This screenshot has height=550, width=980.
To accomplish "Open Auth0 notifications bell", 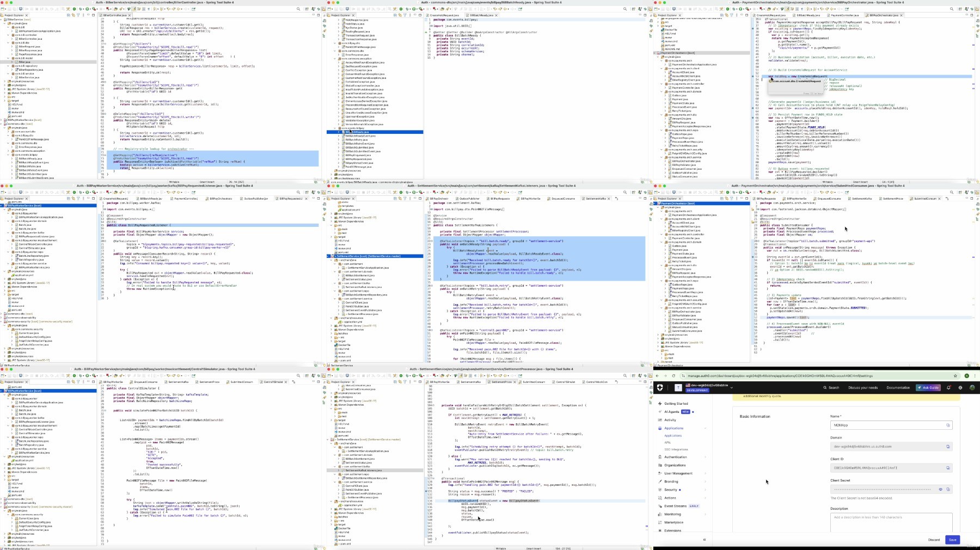I will 948,387.
